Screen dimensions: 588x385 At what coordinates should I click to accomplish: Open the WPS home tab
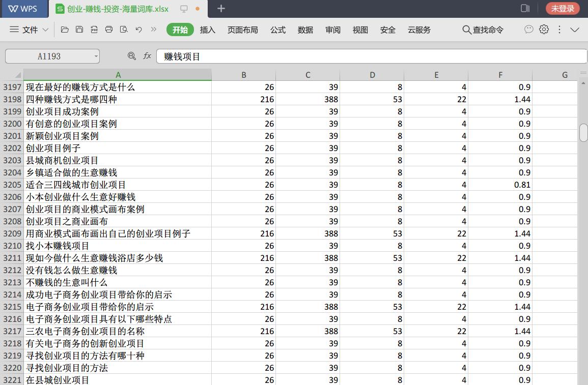click(x=24, y=9)
